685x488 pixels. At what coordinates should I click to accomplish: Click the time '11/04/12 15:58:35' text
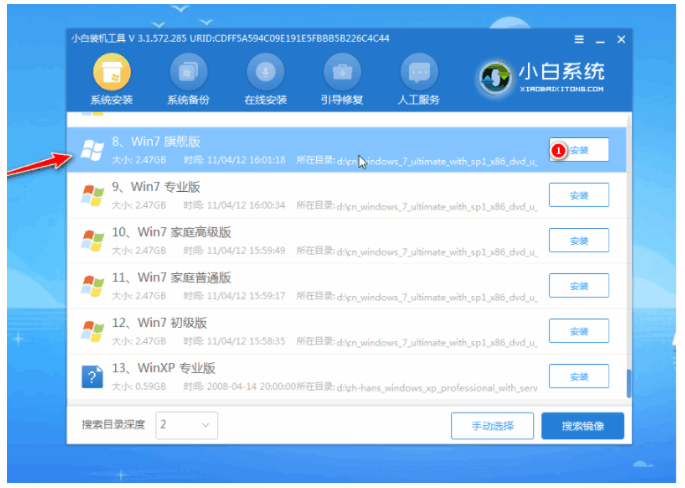(246, 341)
